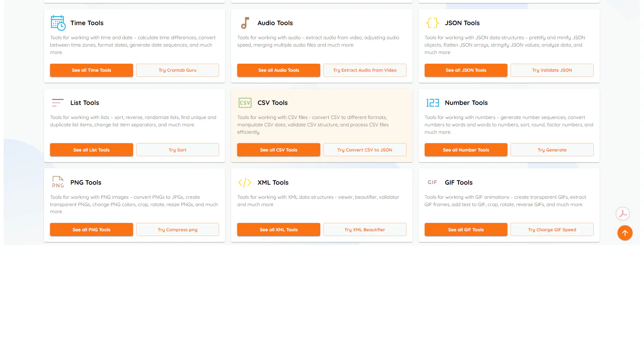This screenshot has width=644, height=362.
Task: Try the XML Beautifier tool
Action: point(365,230)
